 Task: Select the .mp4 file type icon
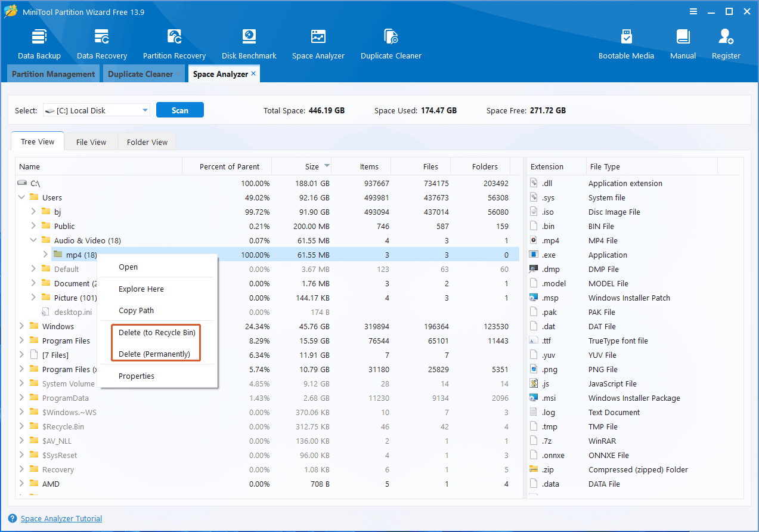coord(534,240)
